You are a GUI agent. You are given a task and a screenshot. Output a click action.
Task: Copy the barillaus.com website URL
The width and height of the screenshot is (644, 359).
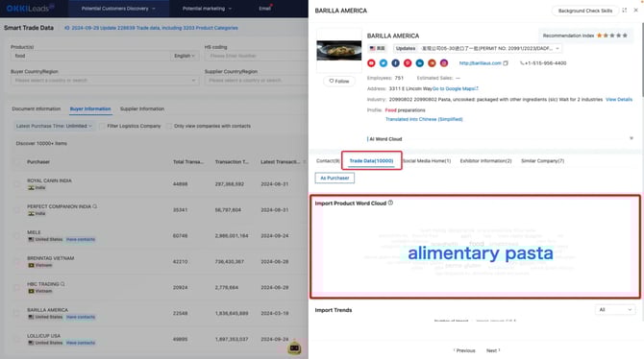506,63
